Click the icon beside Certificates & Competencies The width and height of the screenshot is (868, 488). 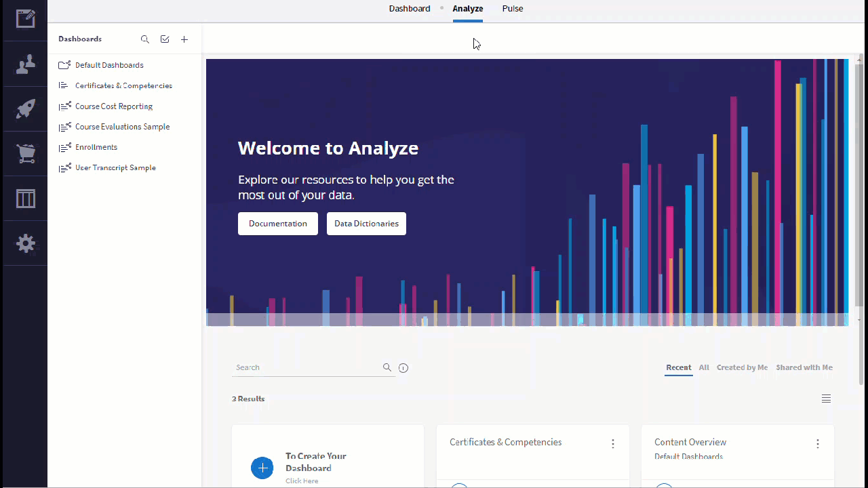pyautogui.click(x=64, y=85)
